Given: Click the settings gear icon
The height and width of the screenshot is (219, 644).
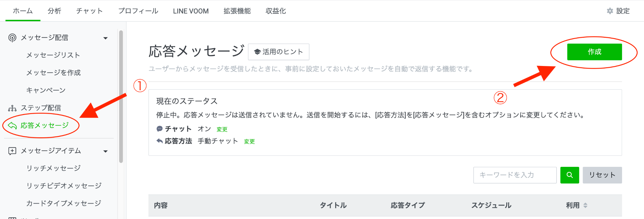Looking at the screenshot, I should click(x=610, y=11).
